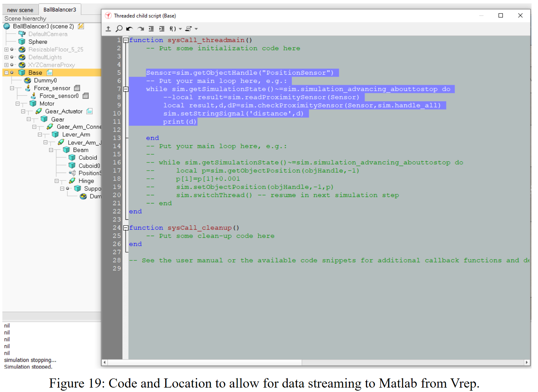Open the search magnifier in script editor

[119, 29]
